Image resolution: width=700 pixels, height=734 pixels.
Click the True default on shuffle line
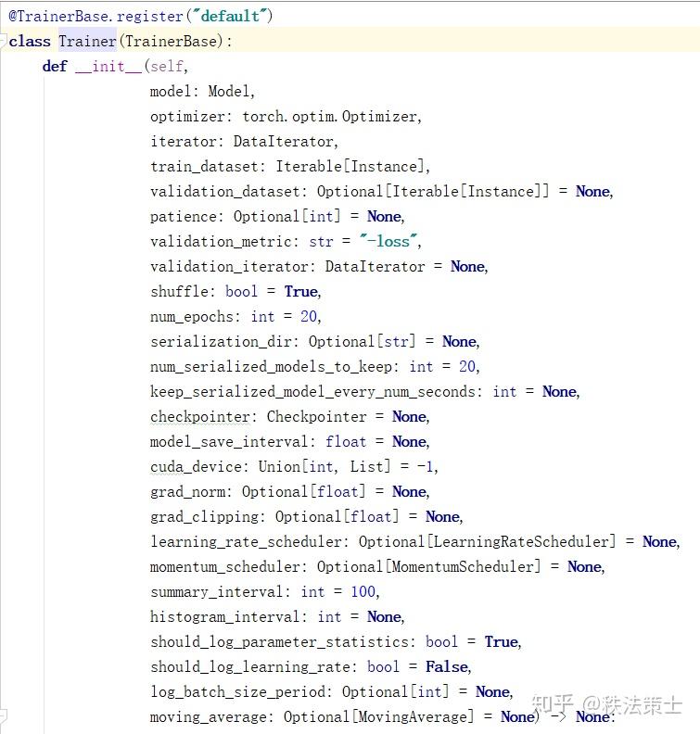pos(301,292)
